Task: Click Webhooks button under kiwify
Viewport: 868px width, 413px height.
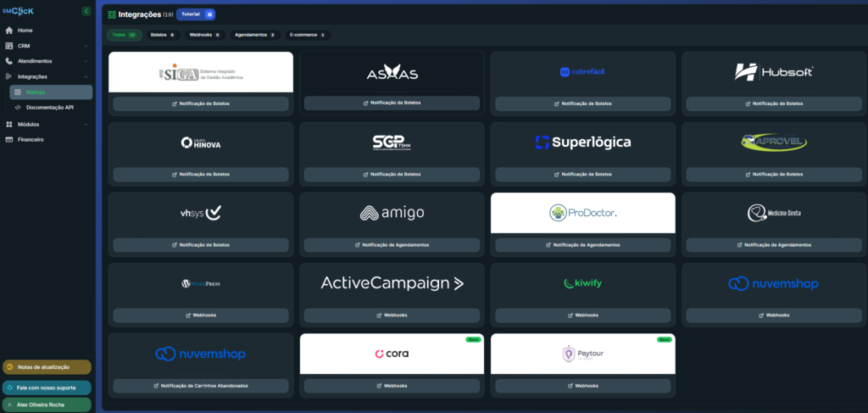Action: [x=583, y=315]
